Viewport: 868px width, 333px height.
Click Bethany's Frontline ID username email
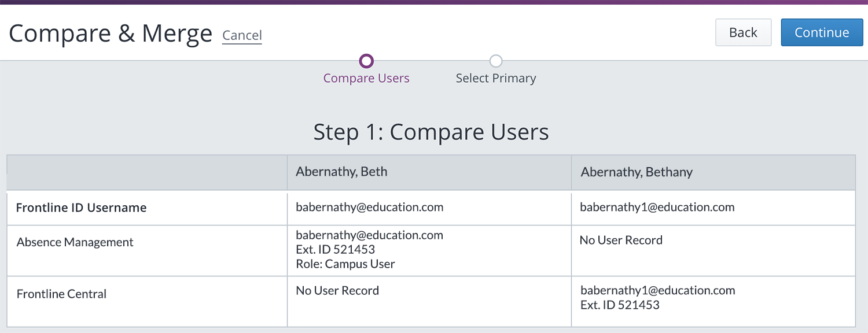click(x=657, y=207)
